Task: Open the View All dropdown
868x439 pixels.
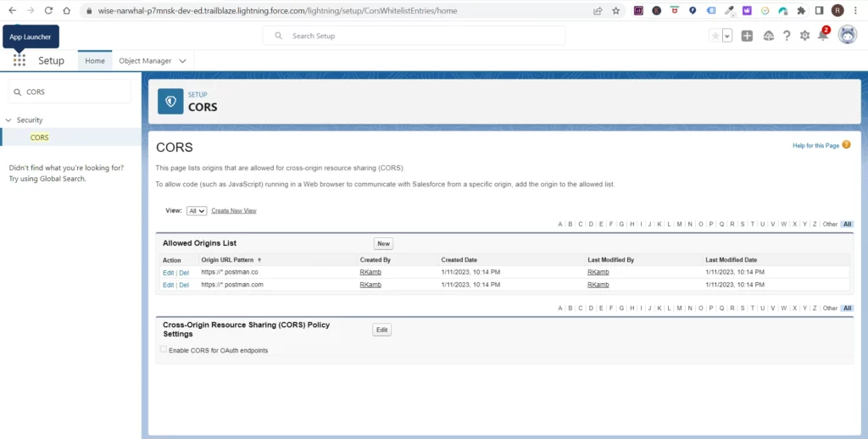Action: [x=197, y=211]
